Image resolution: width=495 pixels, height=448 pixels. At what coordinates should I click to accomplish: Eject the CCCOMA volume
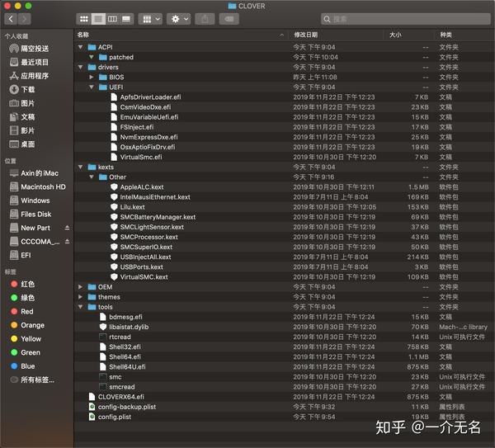click(67, 241)
